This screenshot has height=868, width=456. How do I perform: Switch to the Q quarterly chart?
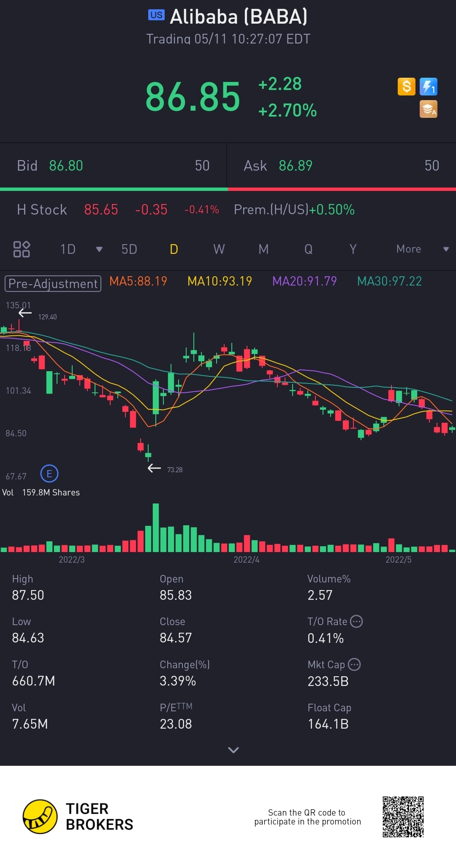(x=309, y=249)
